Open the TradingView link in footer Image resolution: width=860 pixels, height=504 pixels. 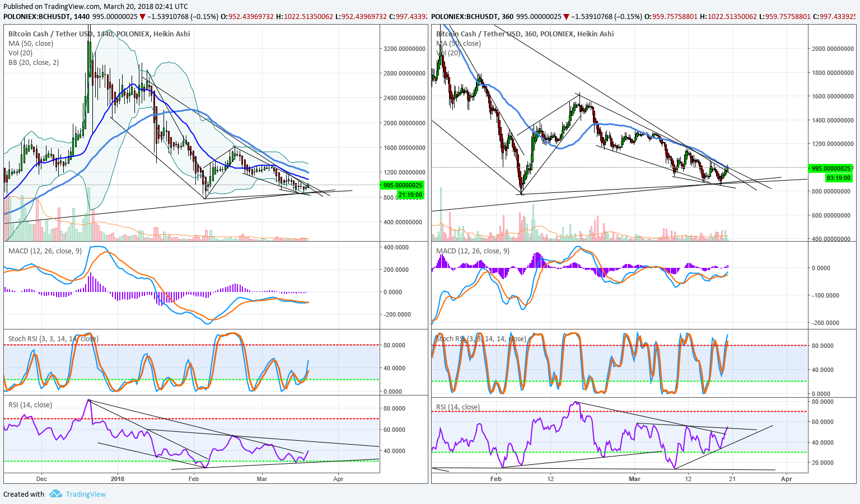click(86, 494)
